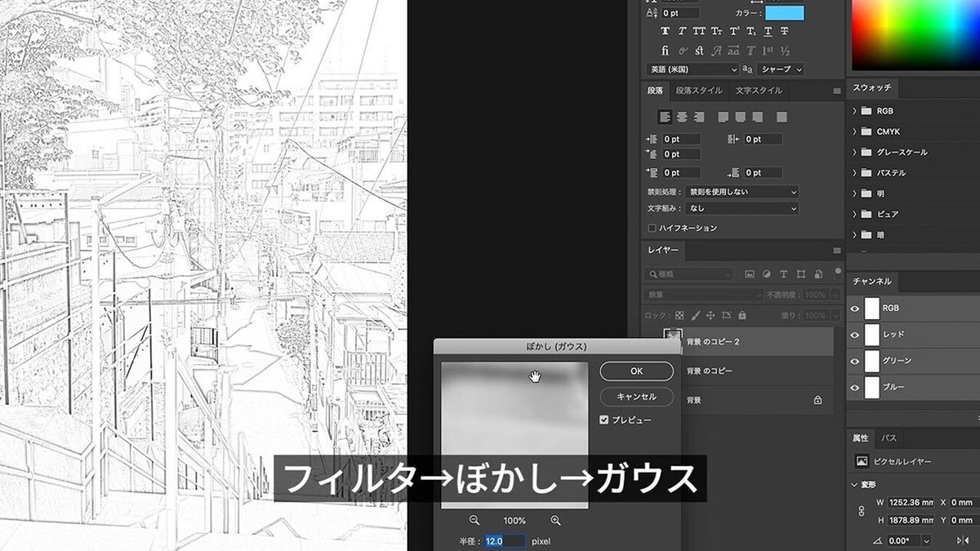Zoom in the Gaussian blur preview

coord(555,520)
